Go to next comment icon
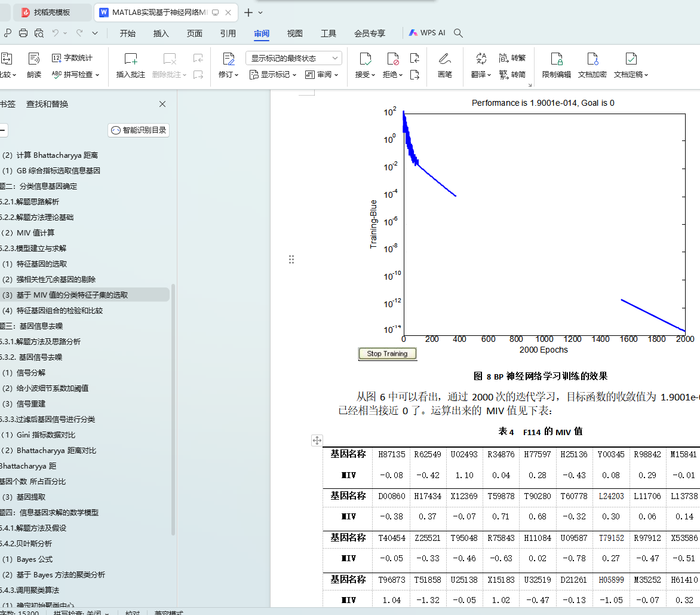The width and height of the screenshot is (700, 615). point(198,75)
